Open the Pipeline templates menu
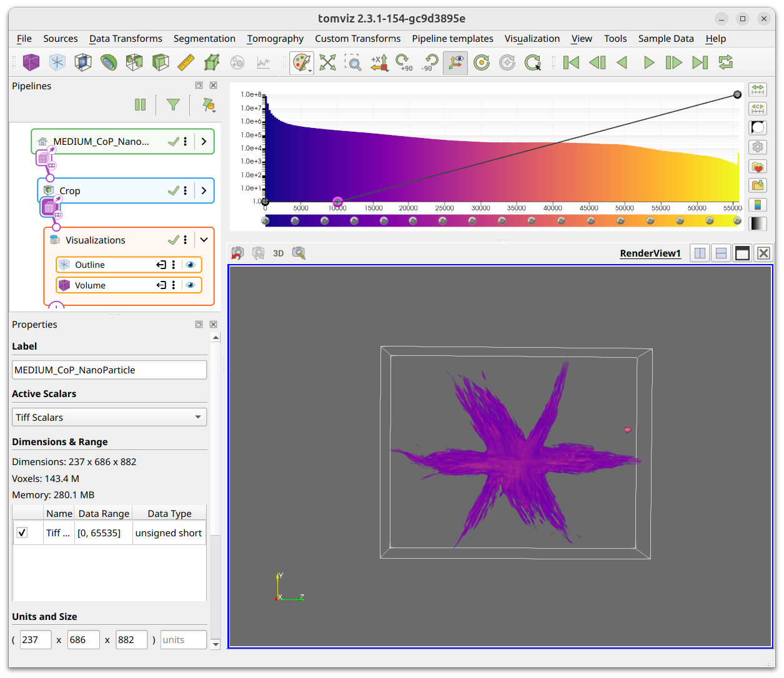This screenshot has height=678, width=784. [x=452, y=39]
